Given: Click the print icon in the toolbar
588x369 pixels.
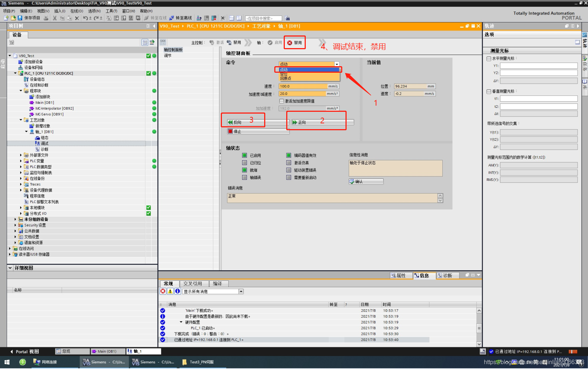Looking at the screenshot, I should tap(46, 18).
